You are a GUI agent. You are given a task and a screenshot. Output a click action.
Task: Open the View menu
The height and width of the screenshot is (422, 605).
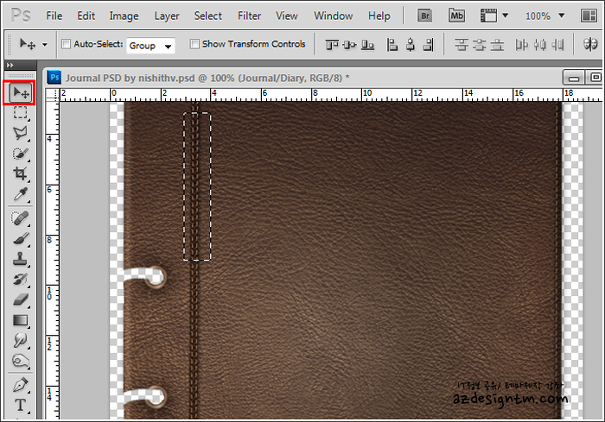pyautogui.click(x=287, y=16)
